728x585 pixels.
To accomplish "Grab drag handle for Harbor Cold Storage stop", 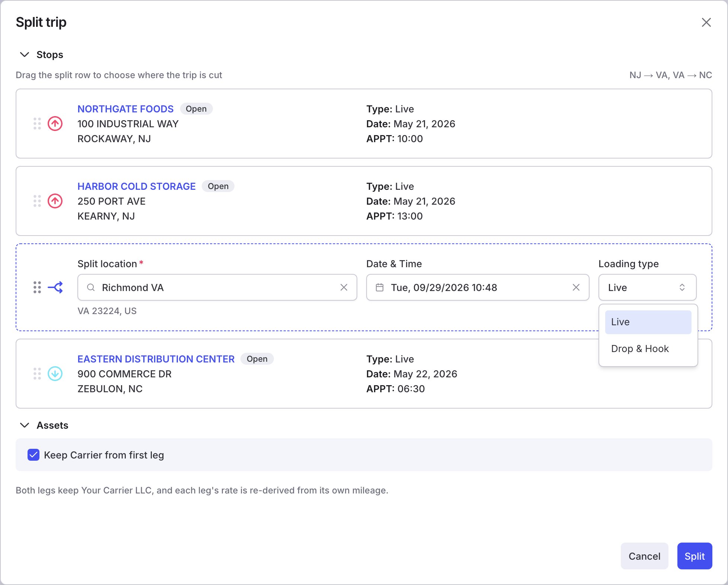I will (x=37, y=201).
